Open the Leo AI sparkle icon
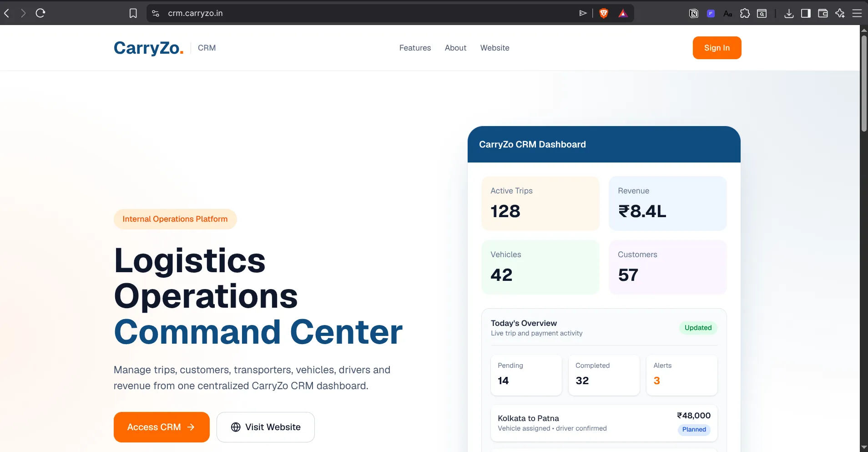 840,13
